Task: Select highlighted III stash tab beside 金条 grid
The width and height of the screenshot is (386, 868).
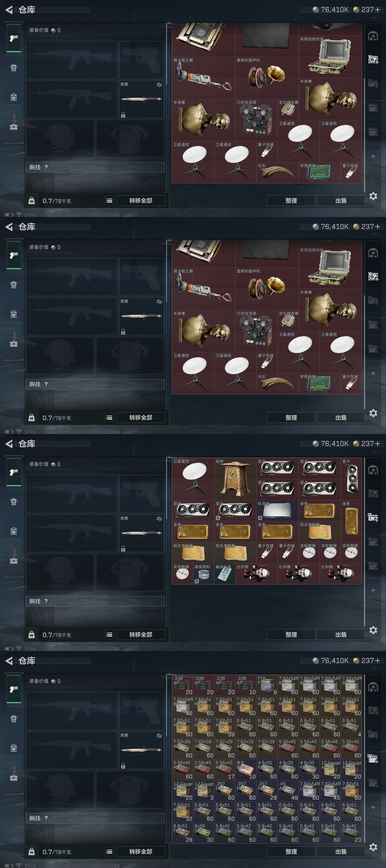Action: coord(373,517)
